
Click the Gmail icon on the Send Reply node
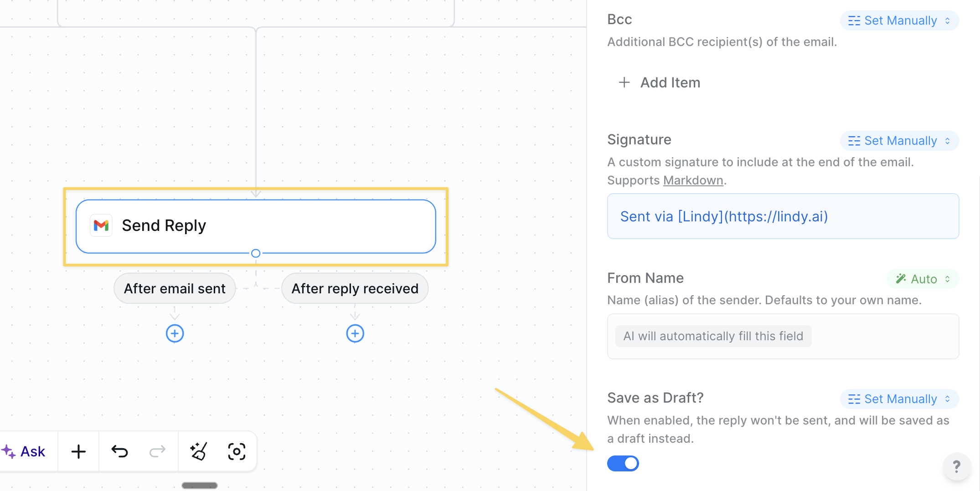[x=101, y=225]
